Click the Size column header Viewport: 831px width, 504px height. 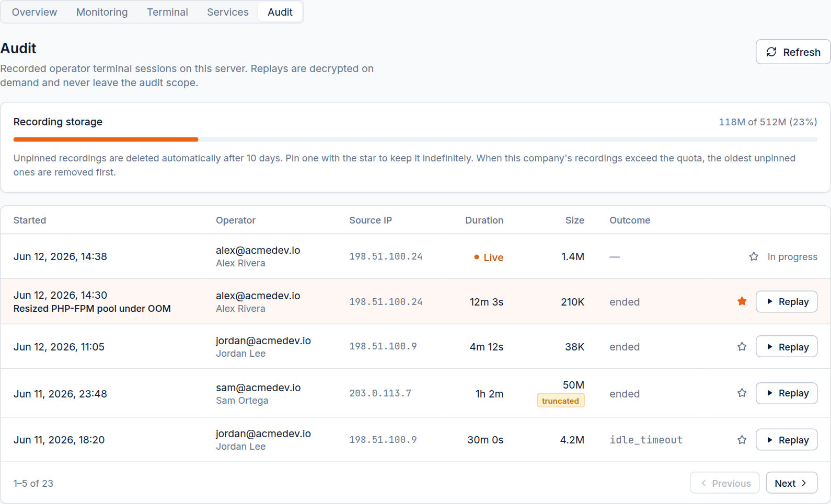tap(575, 220)
